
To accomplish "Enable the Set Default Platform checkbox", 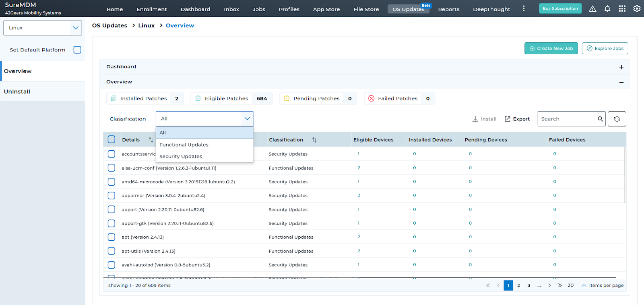I will pos(77,50).
